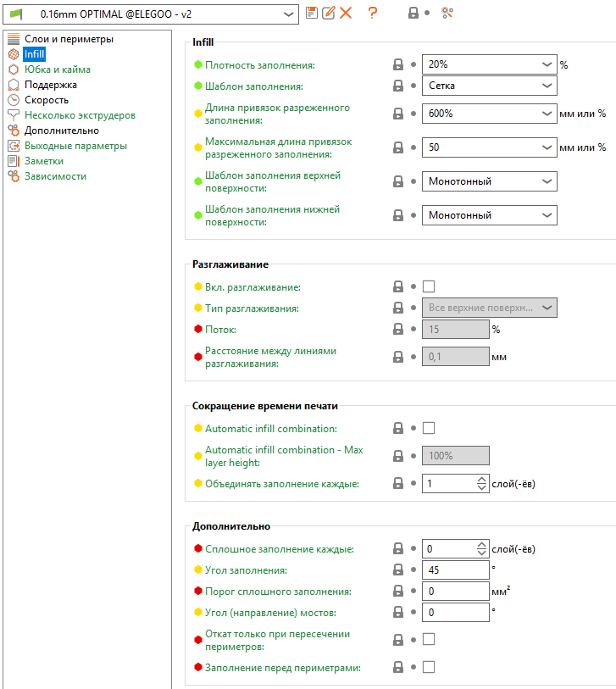
Task: Expand the 0.16mm OPTIMAL preset dropdown
Action: pyautogui.click(x=288, y=14)
